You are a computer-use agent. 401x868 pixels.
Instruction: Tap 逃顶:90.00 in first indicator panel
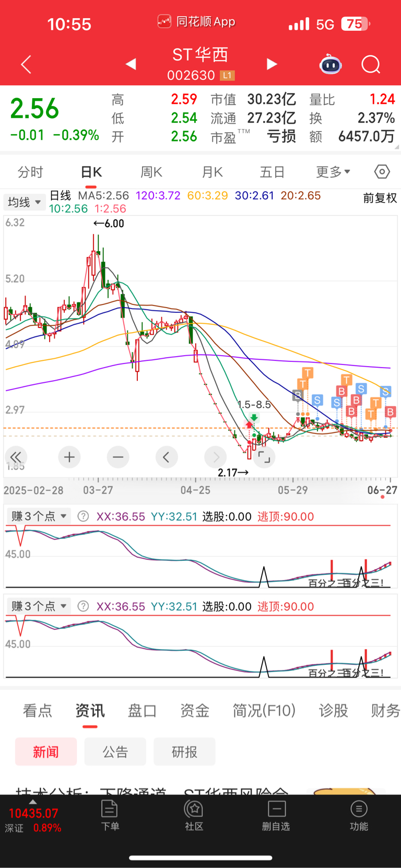(286, 517)
